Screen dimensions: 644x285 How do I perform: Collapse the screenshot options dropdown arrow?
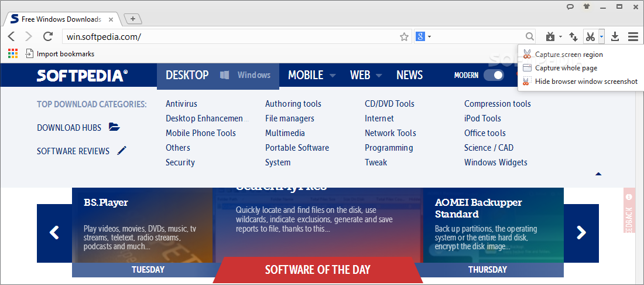pyautogui.click(x=601, y=37)
